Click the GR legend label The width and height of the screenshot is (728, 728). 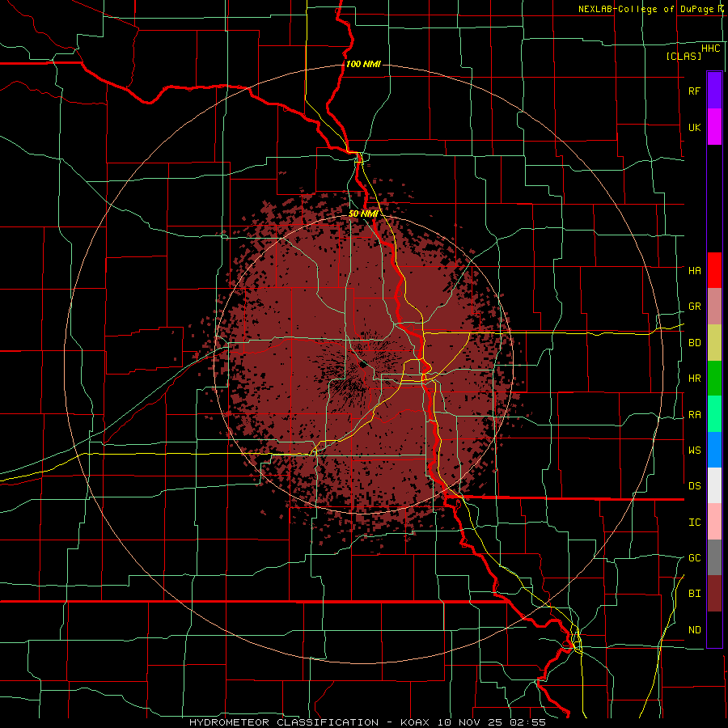tap(694, 307)
